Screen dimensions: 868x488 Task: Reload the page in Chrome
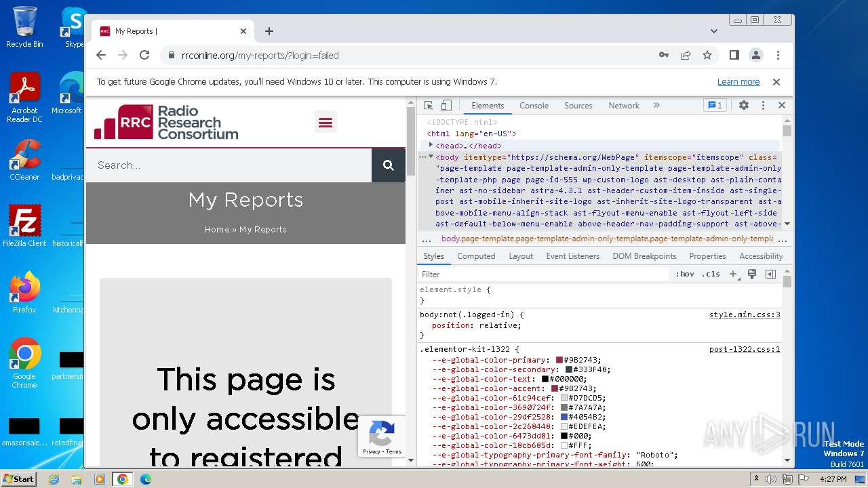click(x=144, y=55)
